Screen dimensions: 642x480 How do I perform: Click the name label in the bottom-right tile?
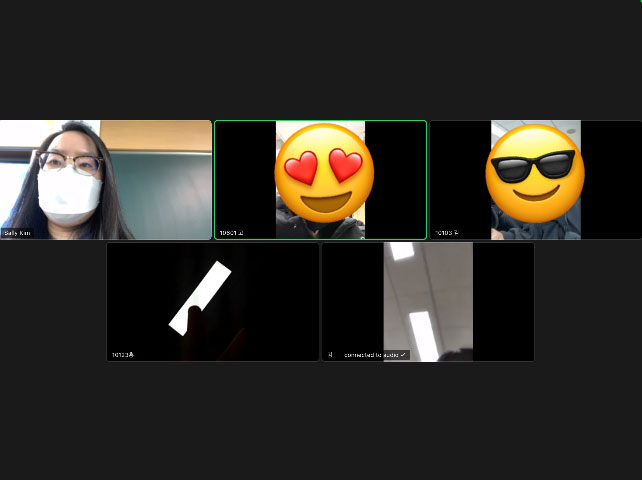click(331, 355)
